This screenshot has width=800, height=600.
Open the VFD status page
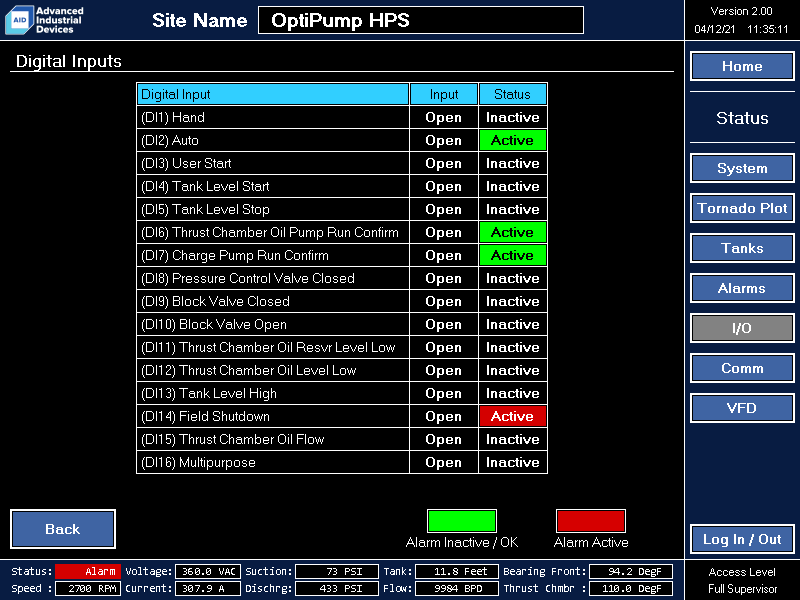pos(742,408)
